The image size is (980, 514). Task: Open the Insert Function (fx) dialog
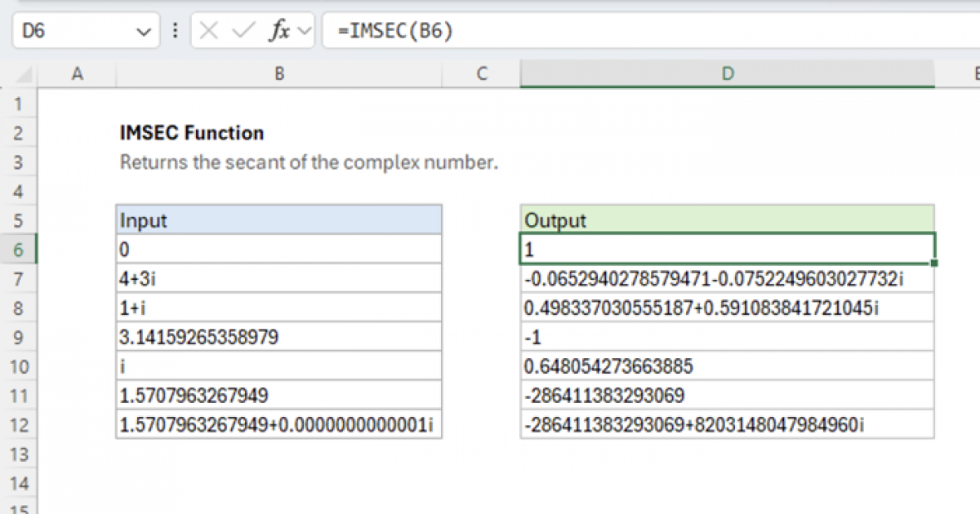click(278, 31)
